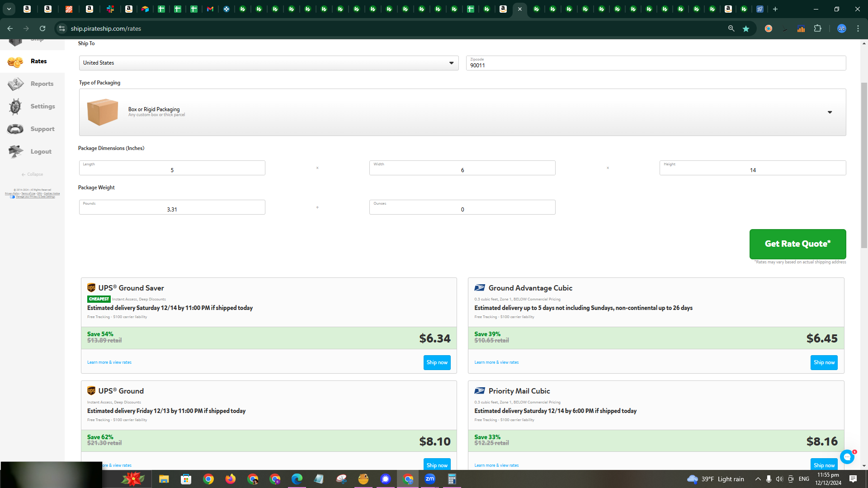Click the Get Rate Quote button

797,244
